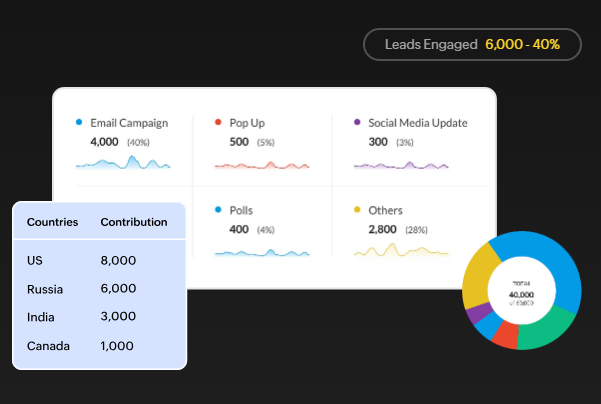The width and height of the screenshot is (601, 404).
Task: Click the Pop Up sparkline chart
Action: point(262,164)
